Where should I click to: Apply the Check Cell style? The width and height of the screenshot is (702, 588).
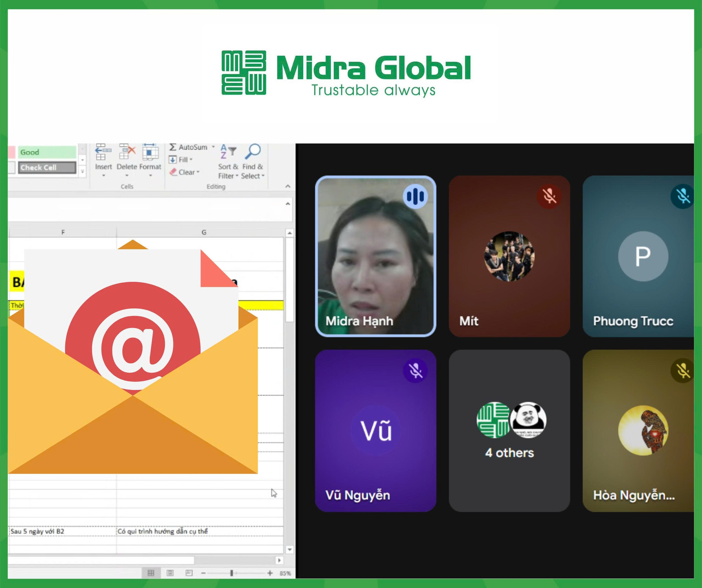tap(47, 168)
